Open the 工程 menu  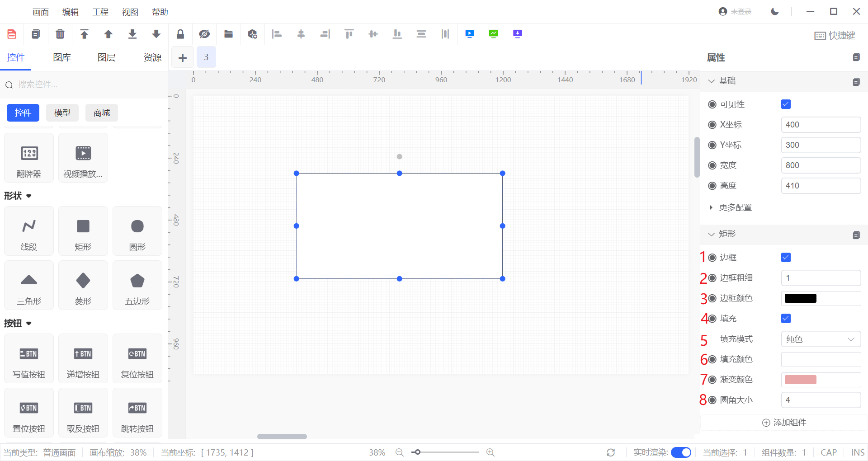tap(100, 12)
